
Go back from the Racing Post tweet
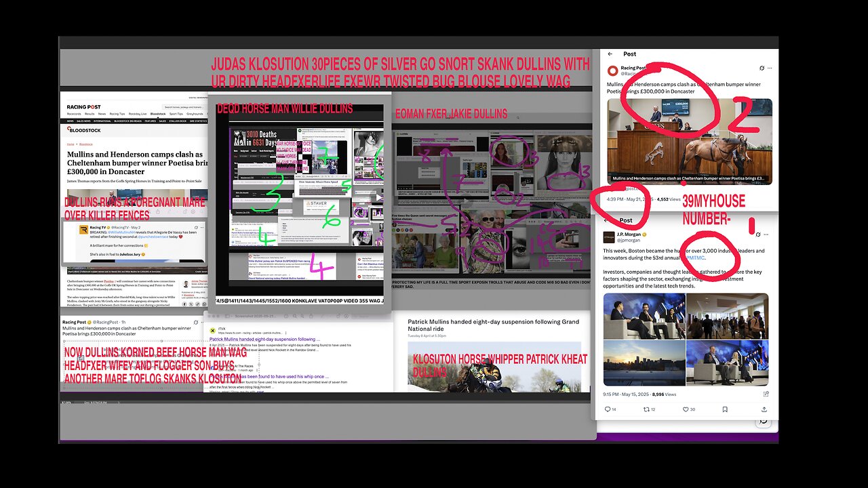(610, 54)
